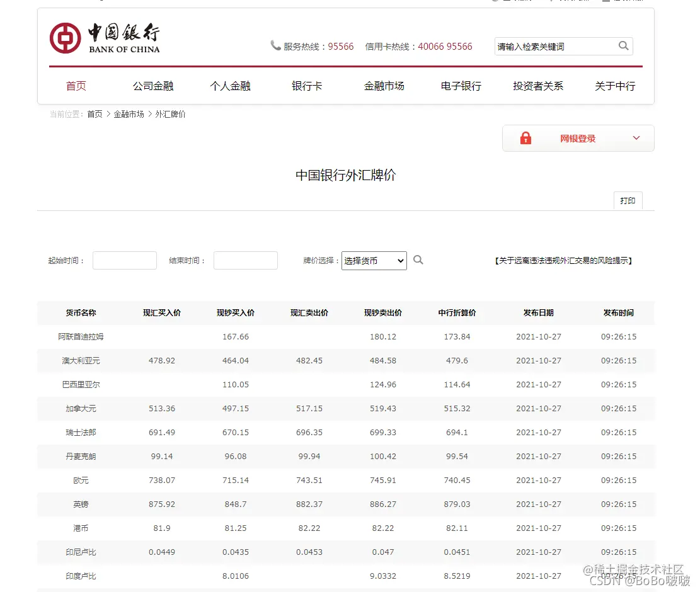The height and width of the screenshot is (592, 700).
Task: Expand the 网银登录 dropdown chevron
Action: click(636, 138)
